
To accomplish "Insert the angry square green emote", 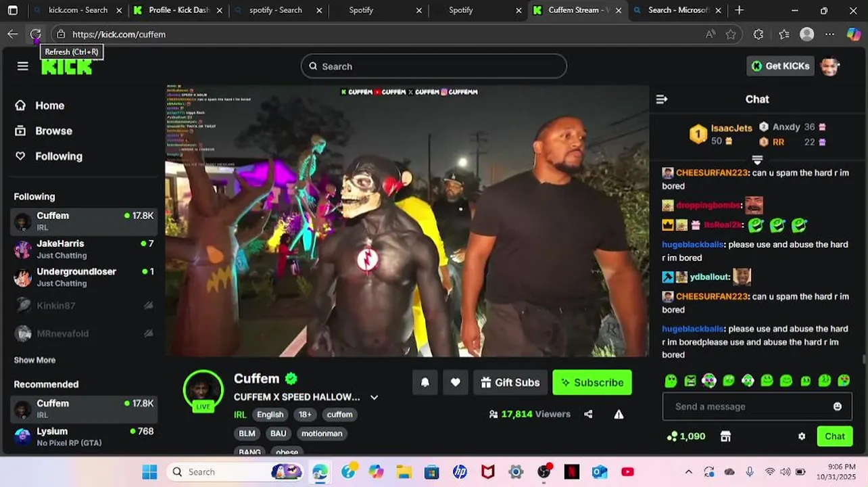I will pos(690,381).
